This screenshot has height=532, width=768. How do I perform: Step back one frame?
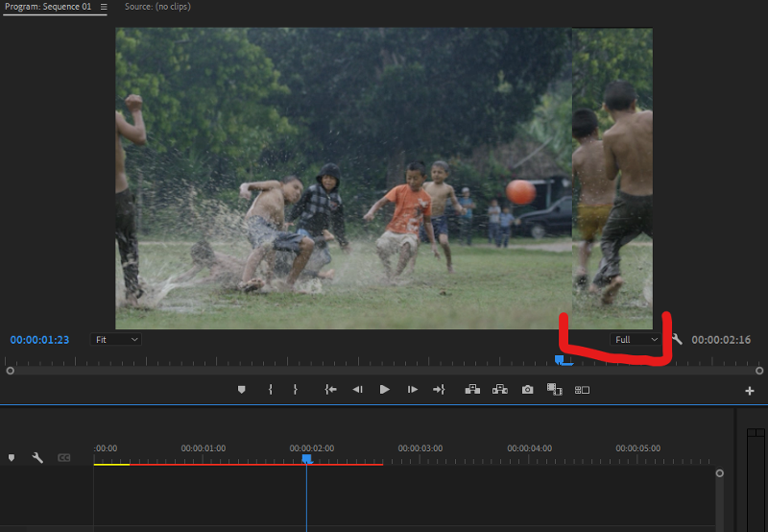(357, 390)
